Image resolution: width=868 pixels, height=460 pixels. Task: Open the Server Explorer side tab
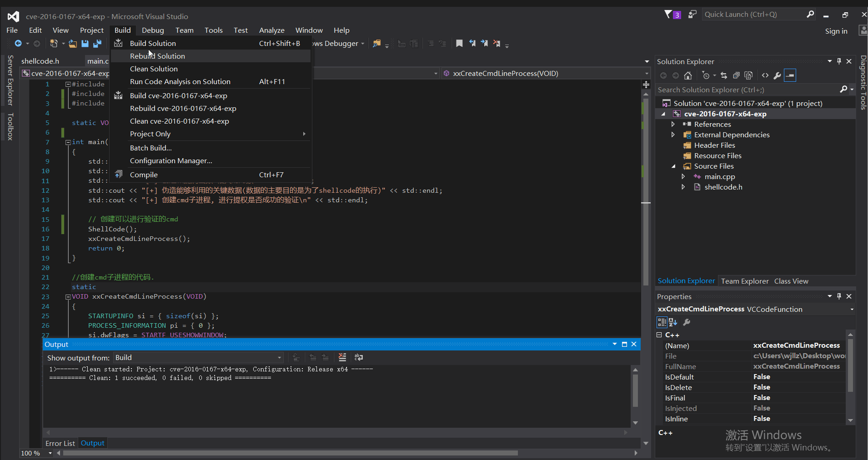coord(10,80)
